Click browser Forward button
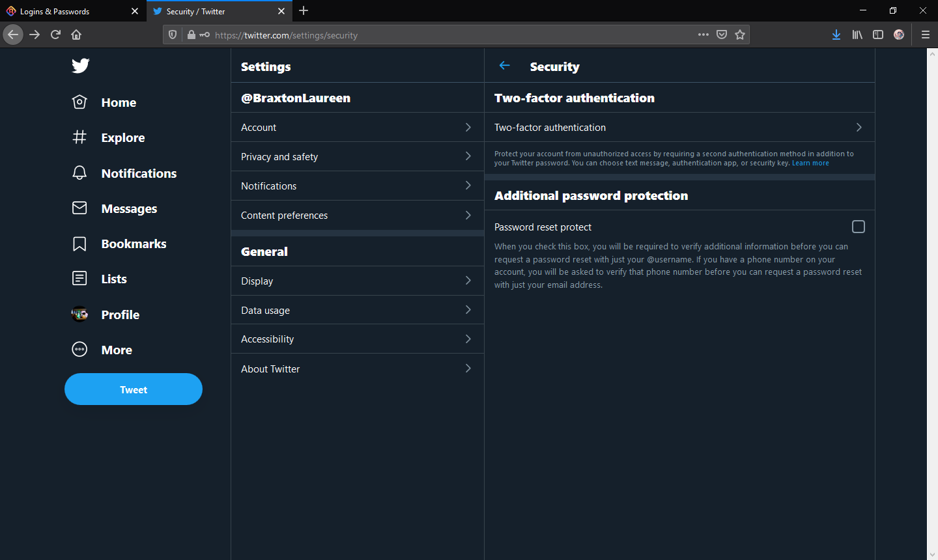Screen dimensions: 938x560 click(x=35, y=35)
